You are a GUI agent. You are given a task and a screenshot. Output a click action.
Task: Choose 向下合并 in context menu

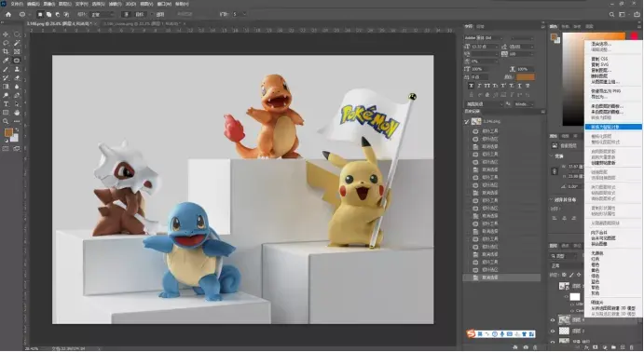pos(599,233)
